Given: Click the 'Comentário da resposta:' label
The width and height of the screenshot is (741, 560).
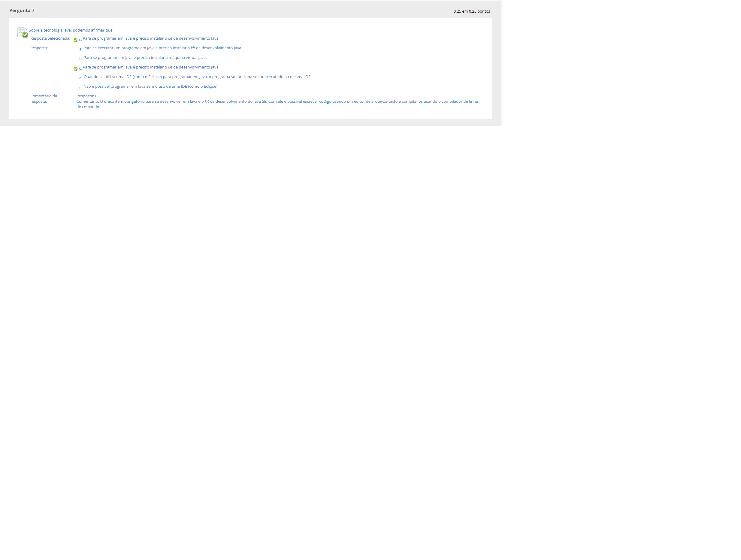Looking at the screenshot, I should click(x=44, y=99).
